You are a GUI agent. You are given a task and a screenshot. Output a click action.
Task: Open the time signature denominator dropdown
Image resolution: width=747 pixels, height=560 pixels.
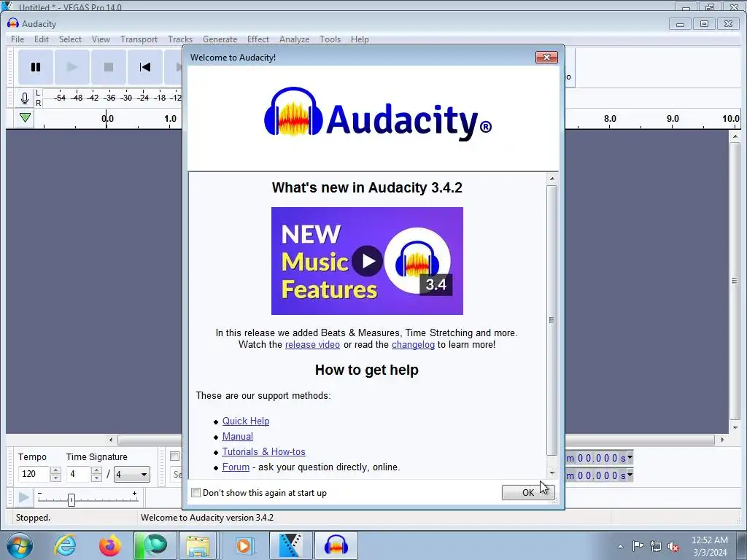(x=132, y=474)
